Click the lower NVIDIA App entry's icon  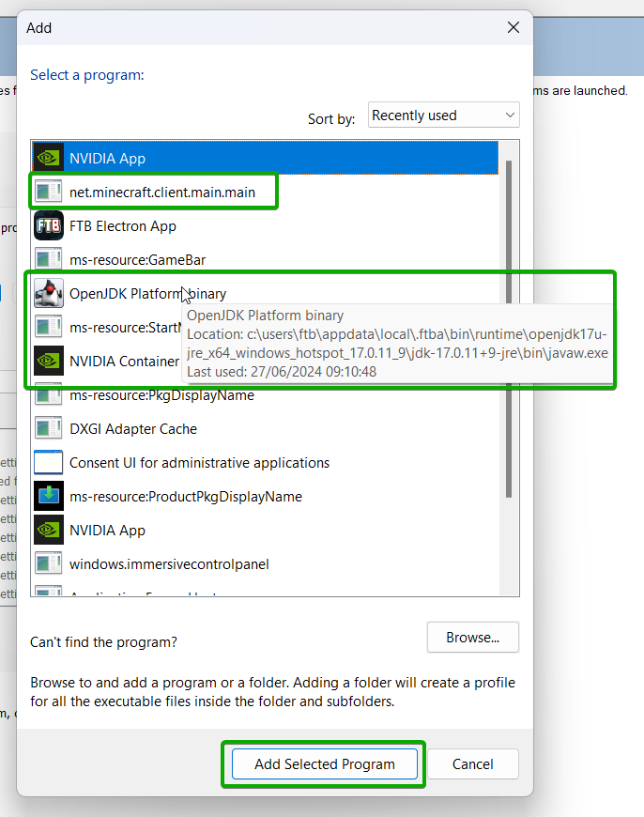tap(48, 531)
